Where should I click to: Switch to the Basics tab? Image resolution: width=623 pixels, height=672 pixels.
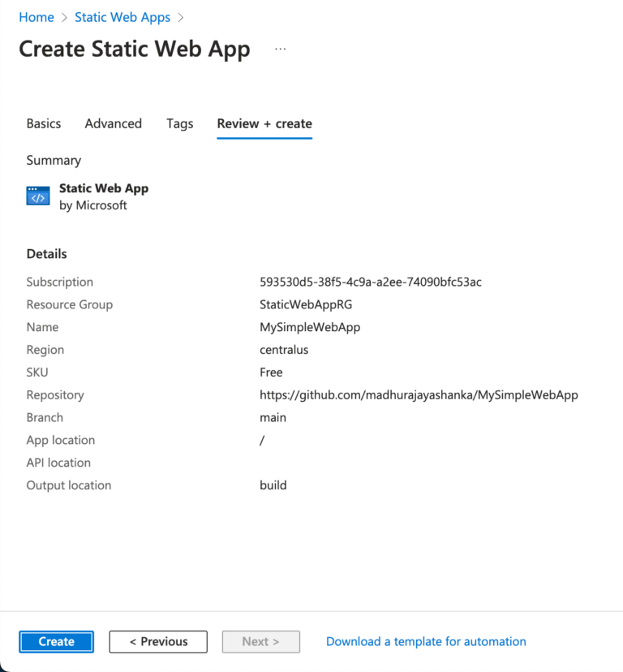[x=44, y=123]
